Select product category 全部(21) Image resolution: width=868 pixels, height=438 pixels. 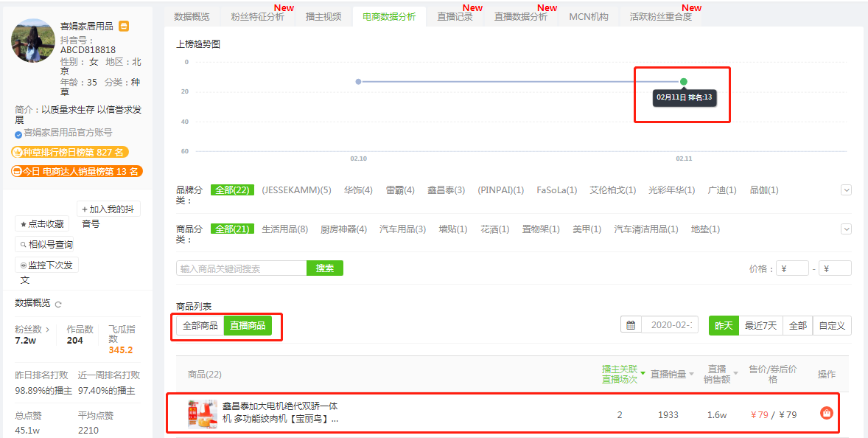click(x=233, y=229)
